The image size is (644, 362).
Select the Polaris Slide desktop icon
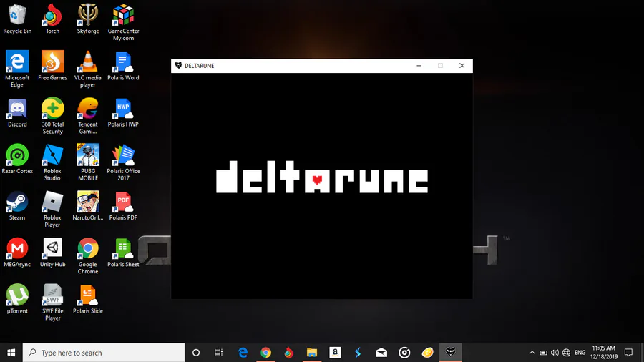88,299
